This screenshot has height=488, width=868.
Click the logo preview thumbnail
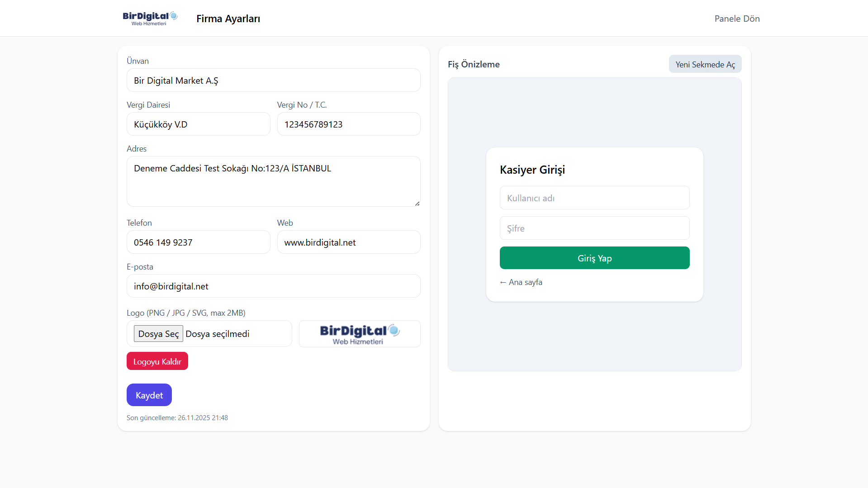(x=359, y=334)
